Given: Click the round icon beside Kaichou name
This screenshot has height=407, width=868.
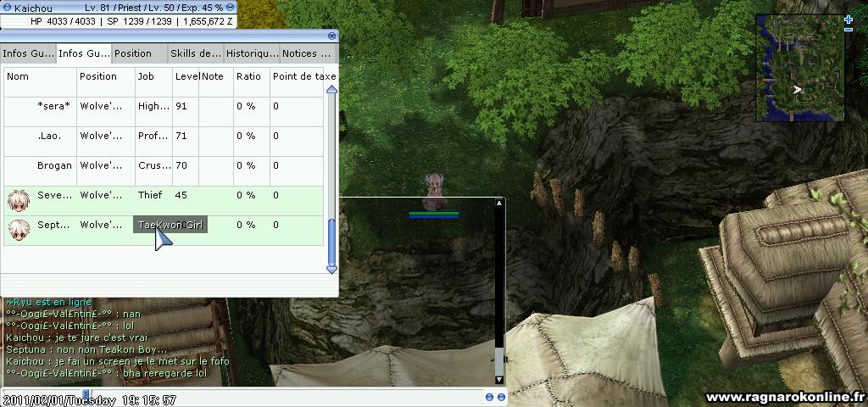Looking at the screenshot, I should [x=7, y=8].
